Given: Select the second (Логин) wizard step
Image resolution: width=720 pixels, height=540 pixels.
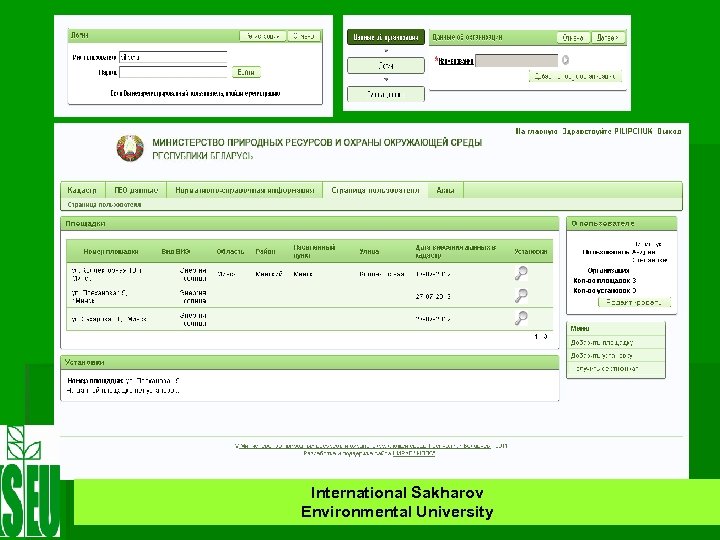Looking at the screenshot, I should tap(386, 66).
